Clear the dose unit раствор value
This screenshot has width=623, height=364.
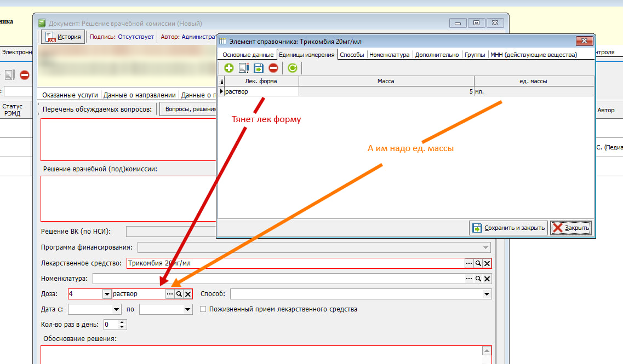(x=188, y=294)
